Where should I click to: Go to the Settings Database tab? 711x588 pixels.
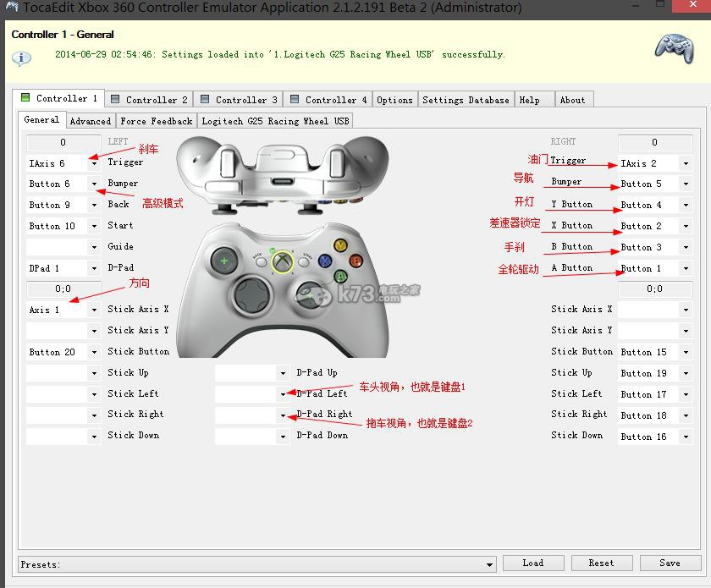pyautogui.click(x=466, y=100)
